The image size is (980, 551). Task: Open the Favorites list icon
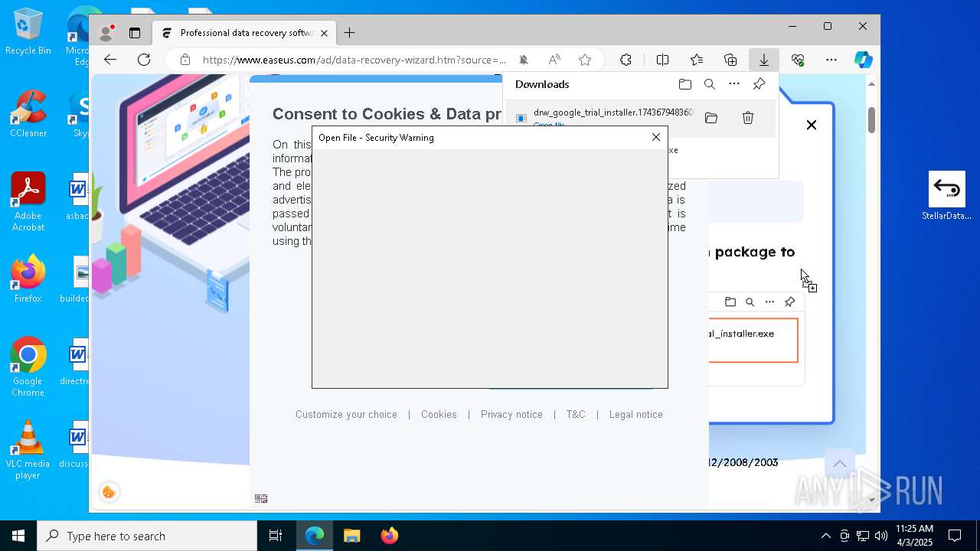click(x=697, y=60)
